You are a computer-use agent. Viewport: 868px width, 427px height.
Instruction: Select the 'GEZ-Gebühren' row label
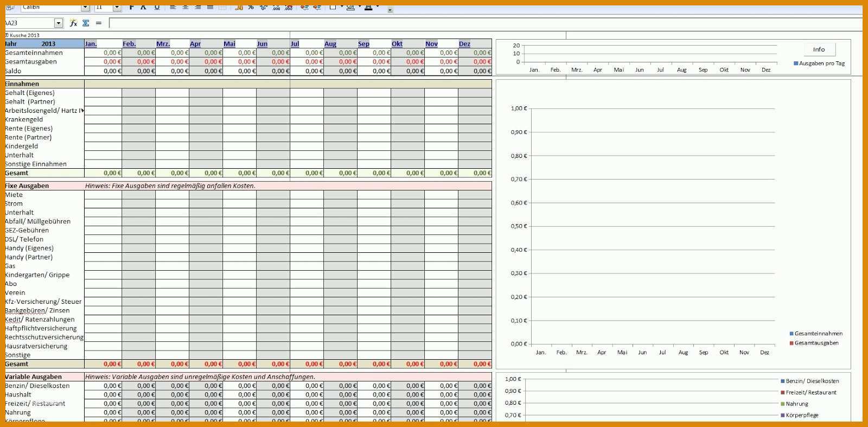(x=27, y=230)
